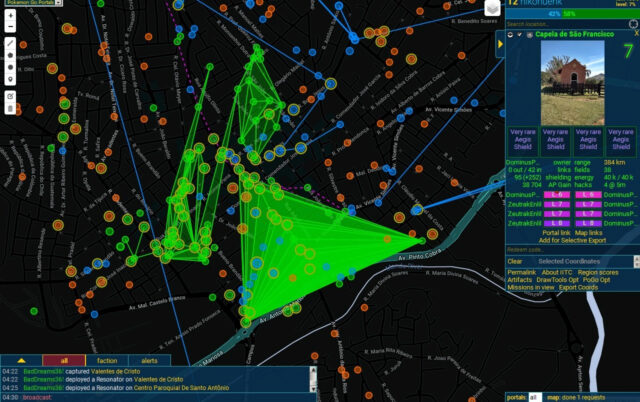Open the map layer chooser icon
Screen dimensions: 640x402
[x=492, y=8]
